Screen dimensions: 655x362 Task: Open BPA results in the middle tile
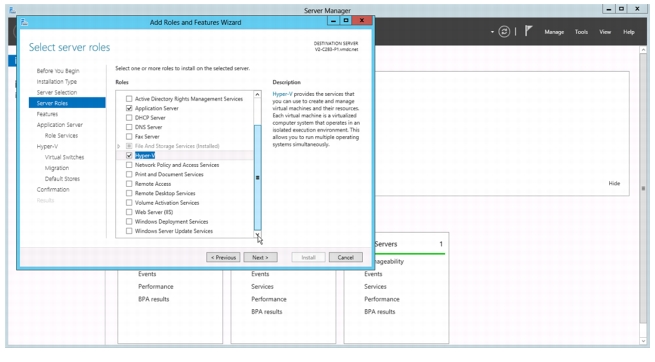click(x=267, y=311)
